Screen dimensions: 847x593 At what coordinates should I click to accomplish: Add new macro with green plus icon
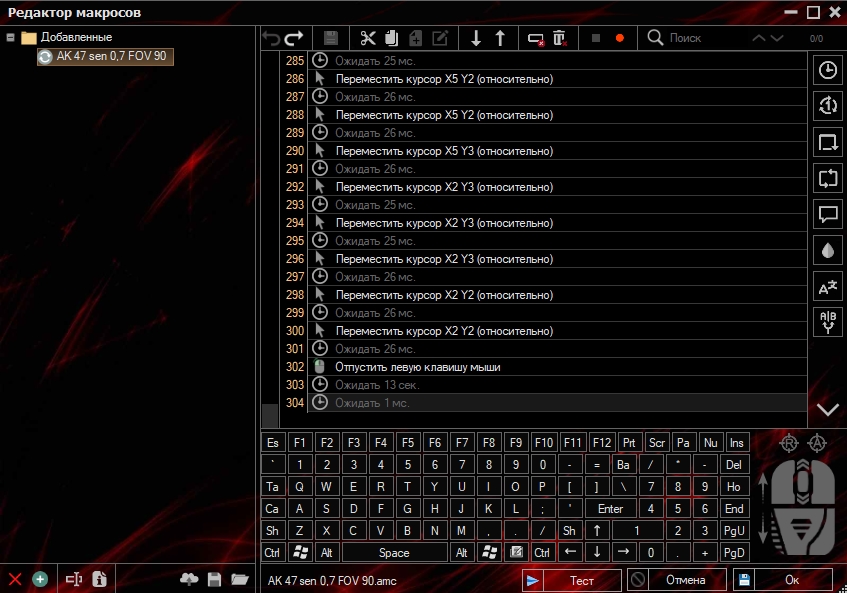(x=40, y=579)
